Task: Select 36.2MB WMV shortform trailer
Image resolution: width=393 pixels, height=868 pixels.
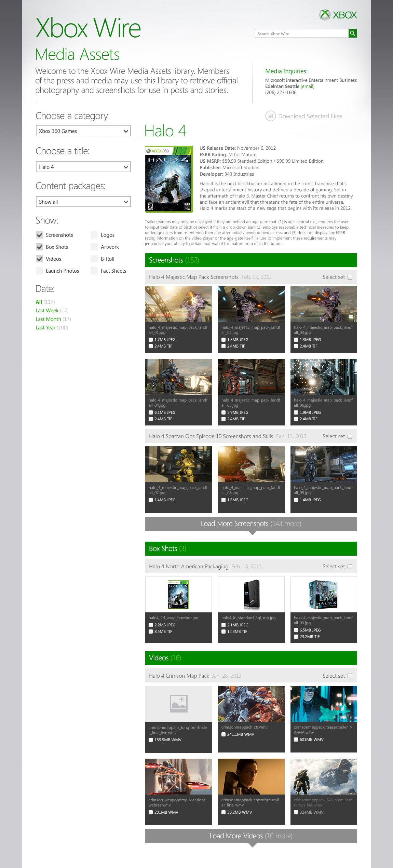Action: click(223, 812)
